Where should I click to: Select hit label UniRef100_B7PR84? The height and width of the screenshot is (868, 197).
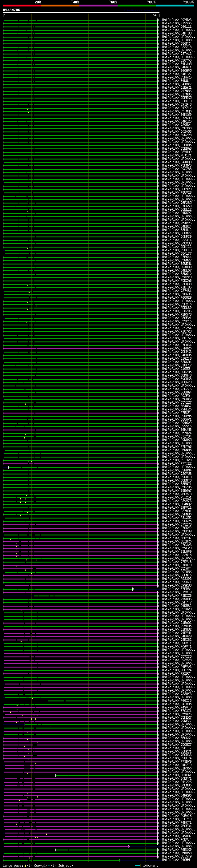click(177, 589)
